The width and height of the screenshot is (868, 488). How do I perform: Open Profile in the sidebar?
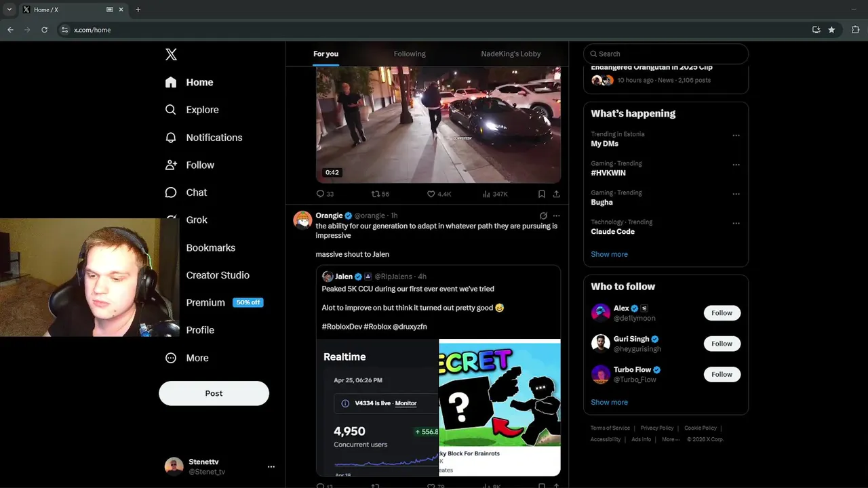(x=200, y=330)
